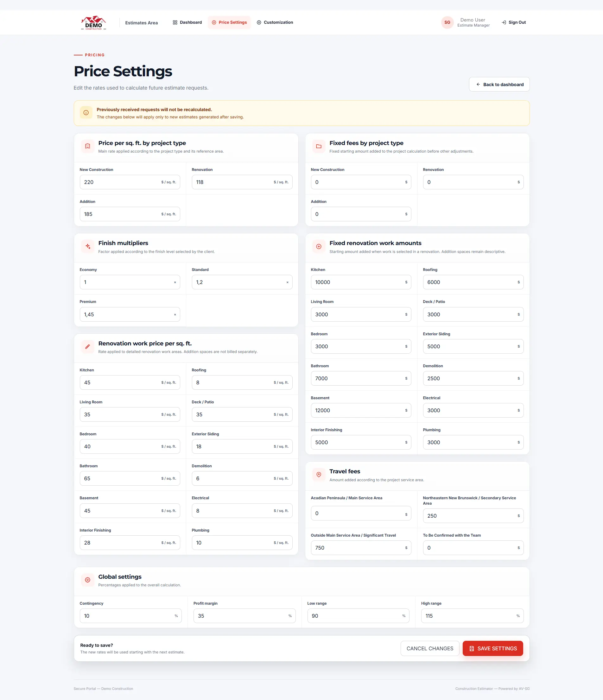Screen dimensions: 603x700
Task: Sign out of the portal
Action: (x=513, y=22)
